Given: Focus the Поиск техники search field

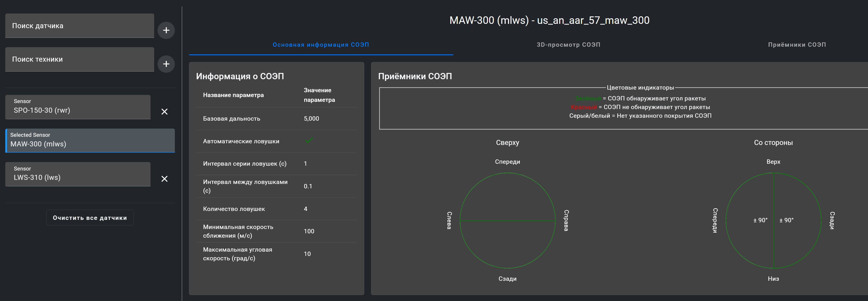Looking at the screenshot, I should pos(79,59).
